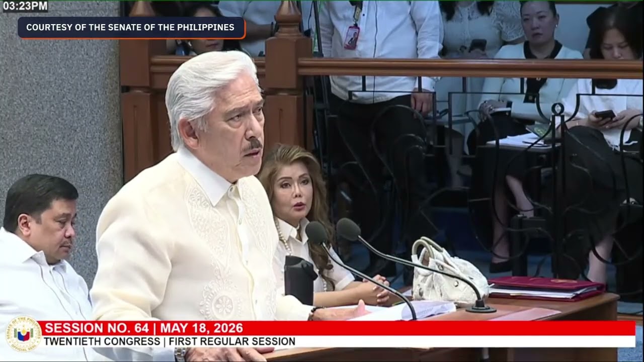Click 'TWENTIETH CONGRESS | FIRST REGULAR SESSION' caption
Screen dimensions: 644x362
pyautogui.click(x=170, y=341)
